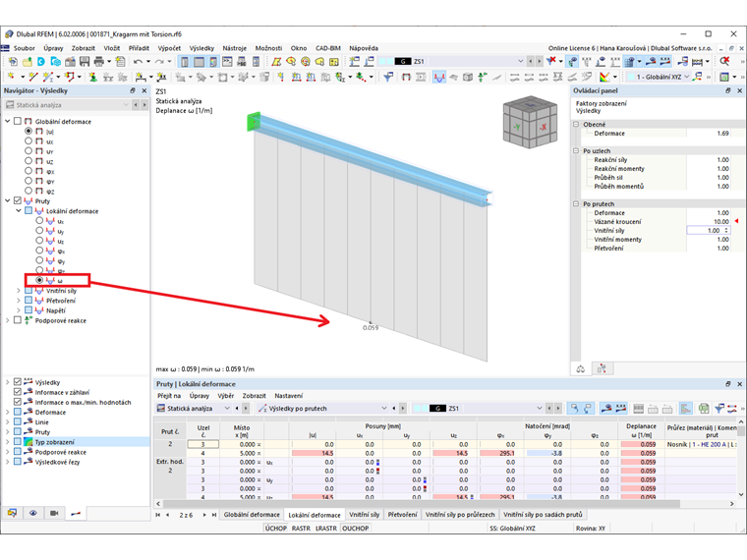Click the table's horizontal scrollbar
This screenshot has height=560, width=747.
pos(422,503)
